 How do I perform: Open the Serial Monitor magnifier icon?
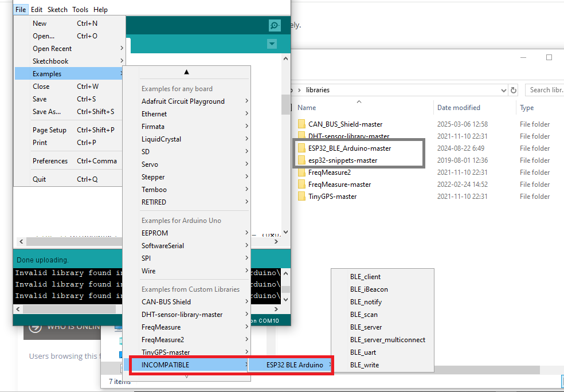pyautogui.click(x=275, y=26)
